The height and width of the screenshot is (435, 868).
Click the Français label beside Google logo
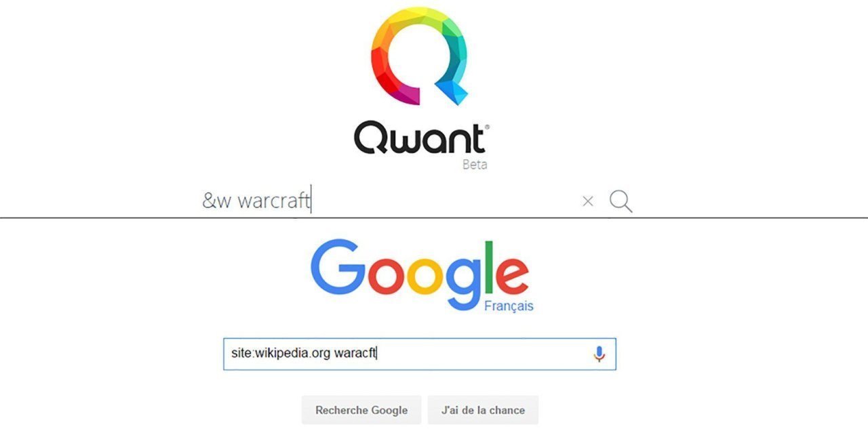509,306
